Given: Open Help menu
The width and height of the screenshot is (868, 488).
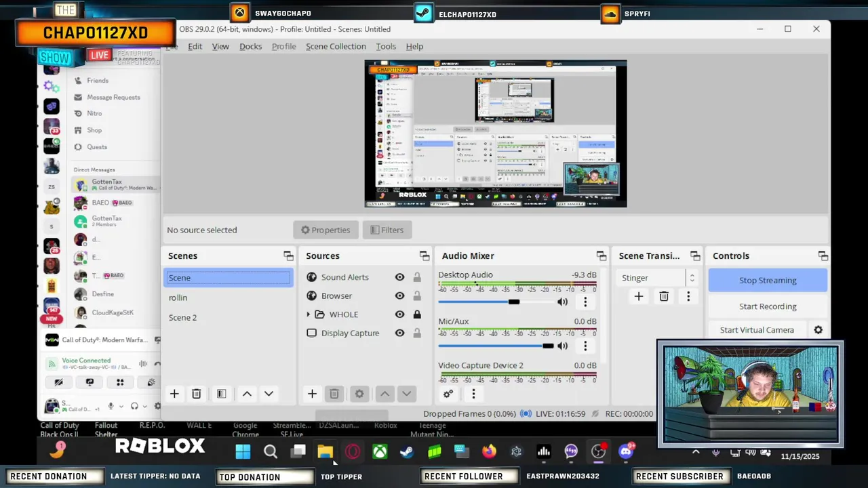Looking at the screenshot, I should [414, 46].
